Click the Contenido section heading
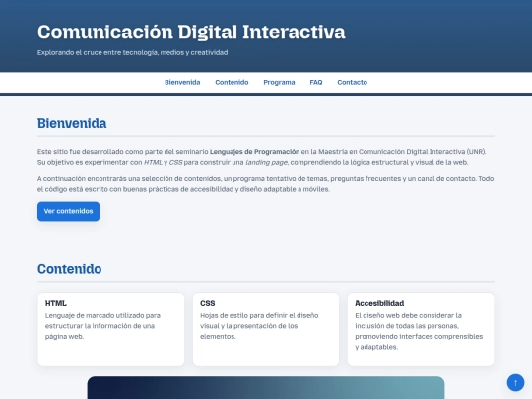This screenshot has width=532, height=399. [70, 269]
